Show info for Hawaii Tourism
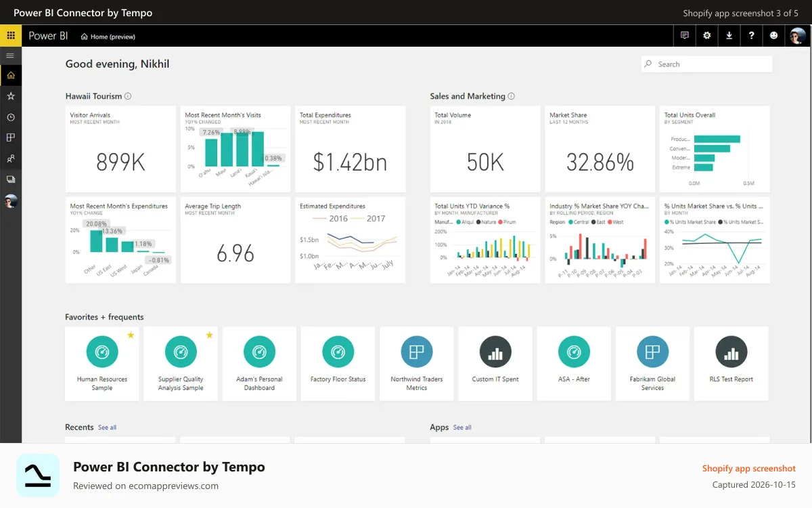The image size is (812, 508). click(x=128, y=96)
